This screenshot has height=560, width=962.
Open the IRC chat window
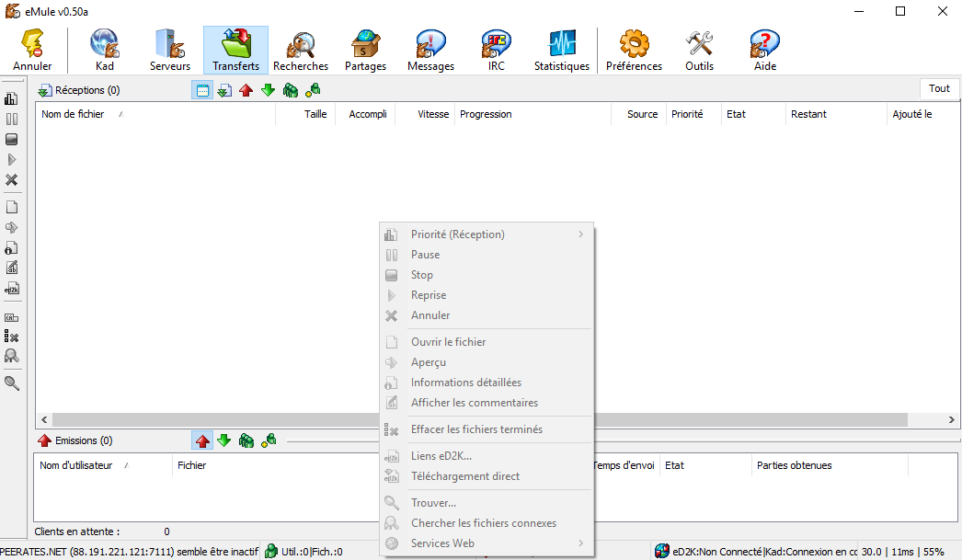497,51
